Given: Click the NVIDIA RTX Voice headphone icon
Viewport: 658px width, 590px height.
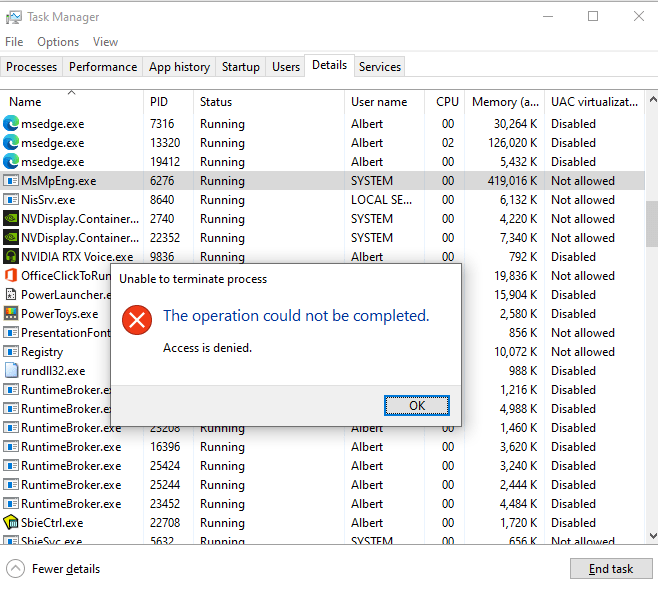Looking at the screenshot, I should (11, 256).
